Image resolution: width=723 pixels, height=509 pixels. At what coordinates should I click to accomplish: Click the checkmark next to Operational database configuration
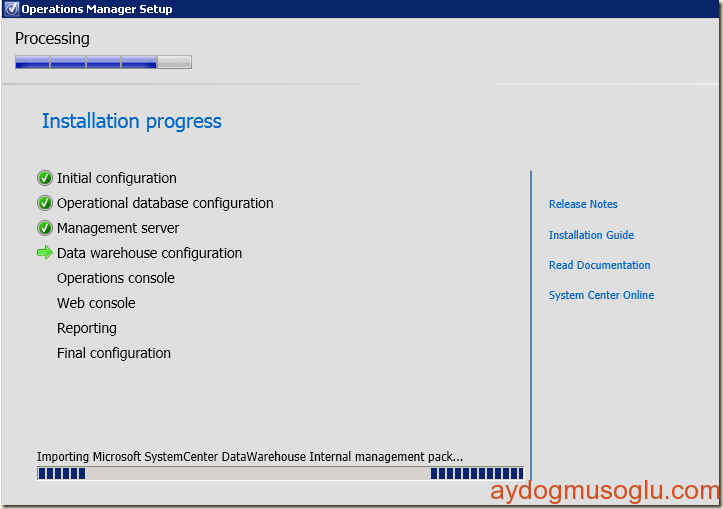click(45, 203)
